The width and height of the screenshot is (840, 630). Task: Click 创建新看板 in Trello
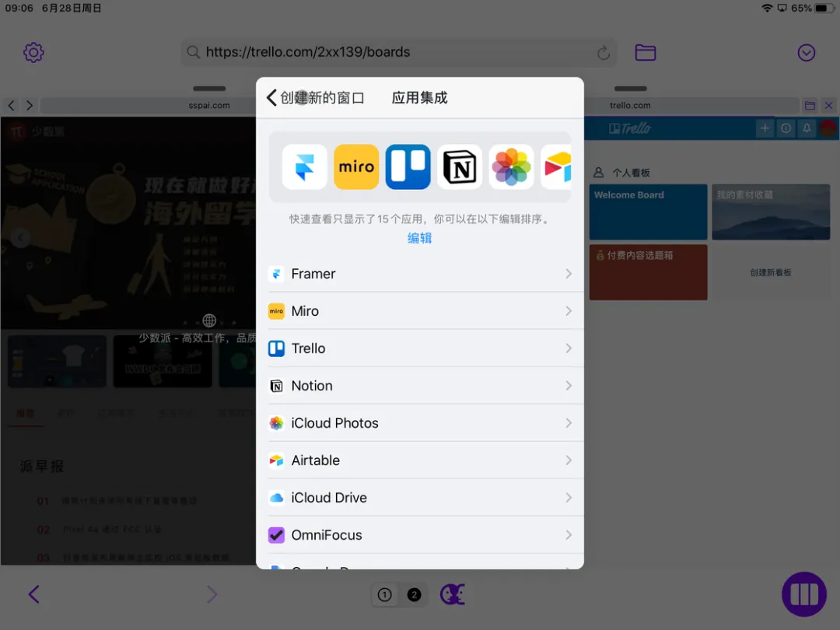click(x=771, y=272)
